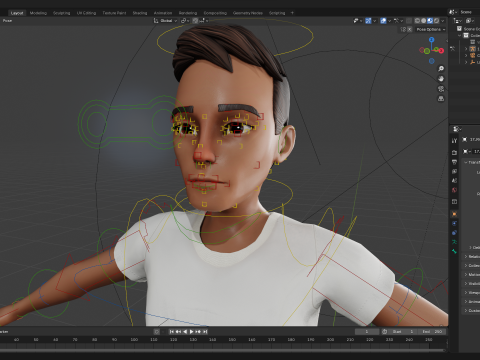The width and height of the screenshot is (480, 360).
Task: Open the Bone properties tab
Action: tap(454, 251)
